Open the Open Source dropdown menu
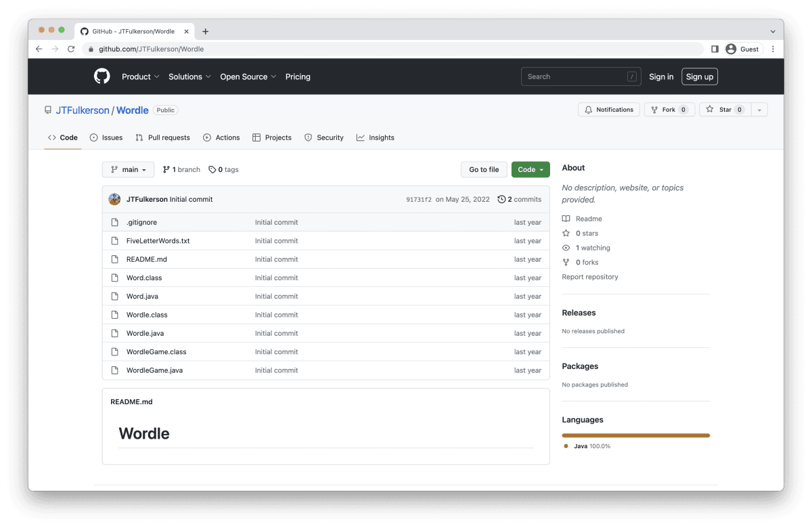 [248, 76]
